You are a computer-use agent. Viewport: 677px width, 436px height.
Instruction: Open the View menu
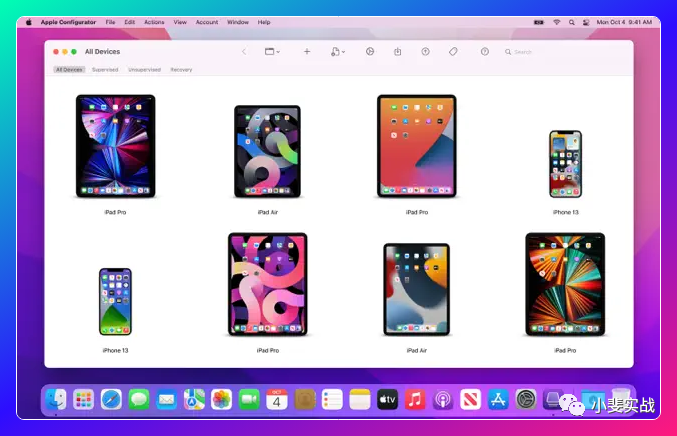click(x=180, y=22)
